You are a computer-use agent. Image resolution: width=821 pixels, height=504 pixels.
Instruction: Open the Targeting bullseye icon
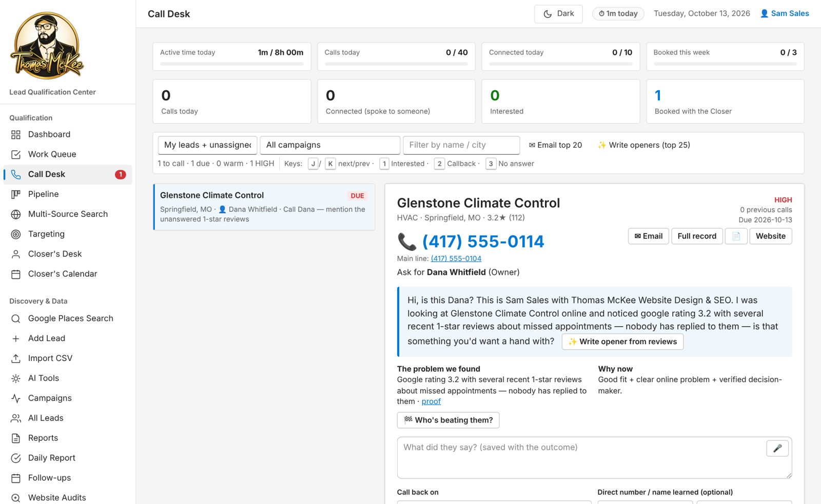click(16, 234)
